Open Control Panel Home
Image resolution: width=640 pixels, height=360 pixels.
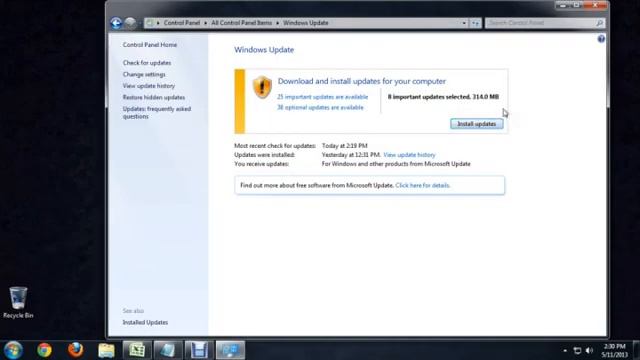coord(150,45)
